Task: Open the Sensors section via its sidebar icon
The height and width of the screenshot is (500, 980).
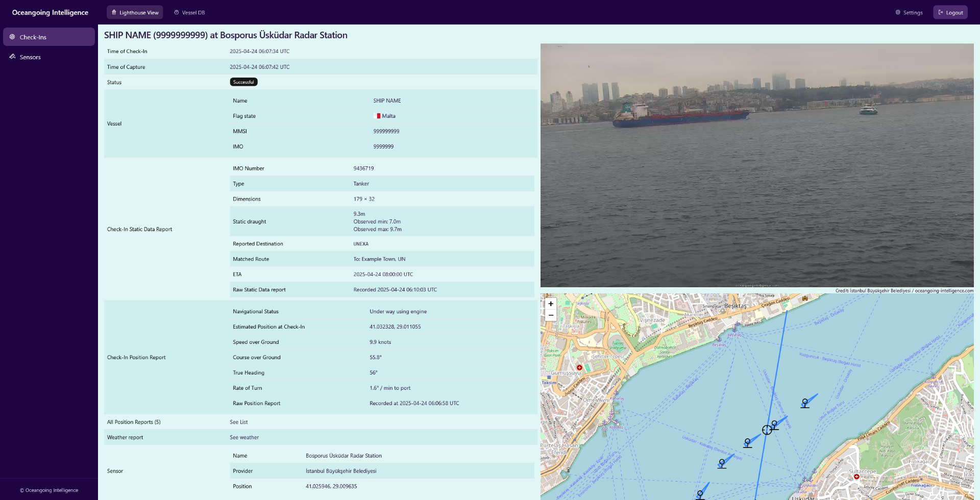Action: (12, 57)
